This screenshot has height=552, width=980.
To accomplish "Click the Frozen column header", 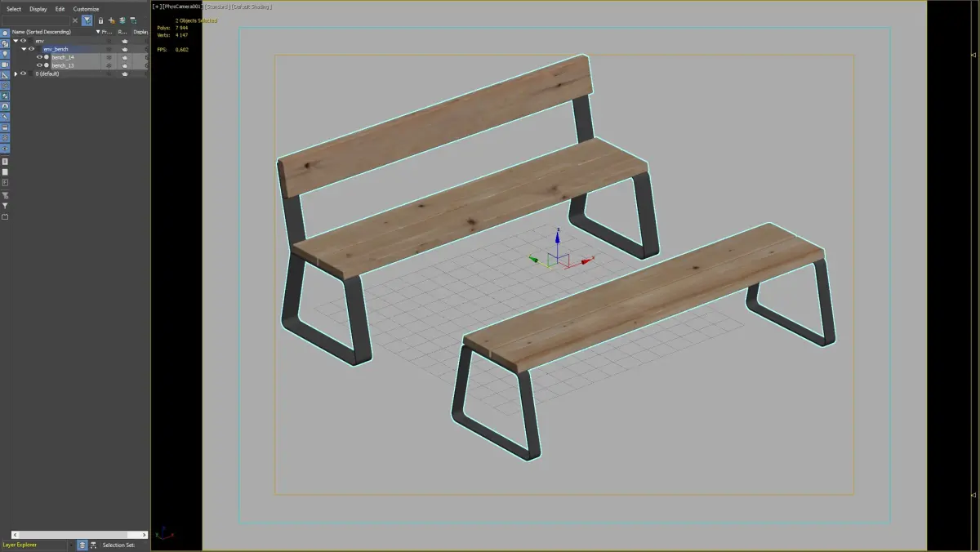I will click(x=106, y=32).
